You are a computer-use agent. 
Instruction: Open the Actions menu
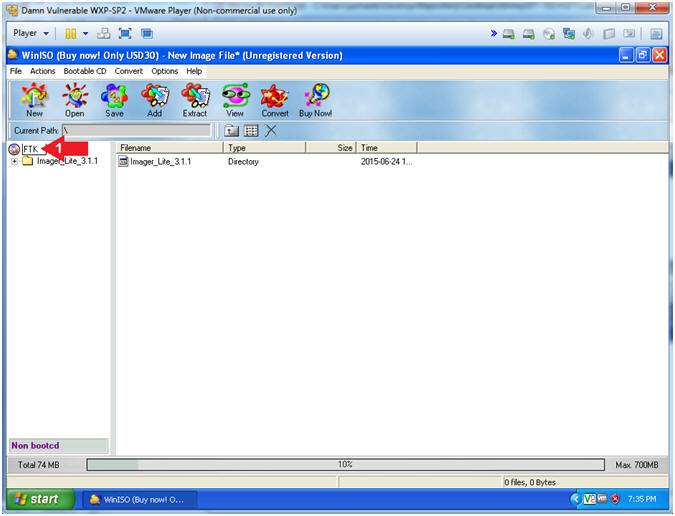43,71
